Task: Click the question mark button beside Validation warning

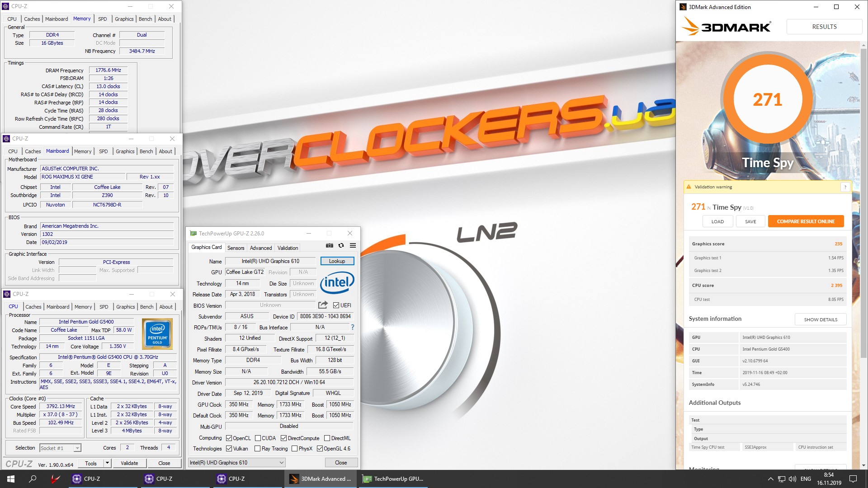Action: tap(845, 187)
